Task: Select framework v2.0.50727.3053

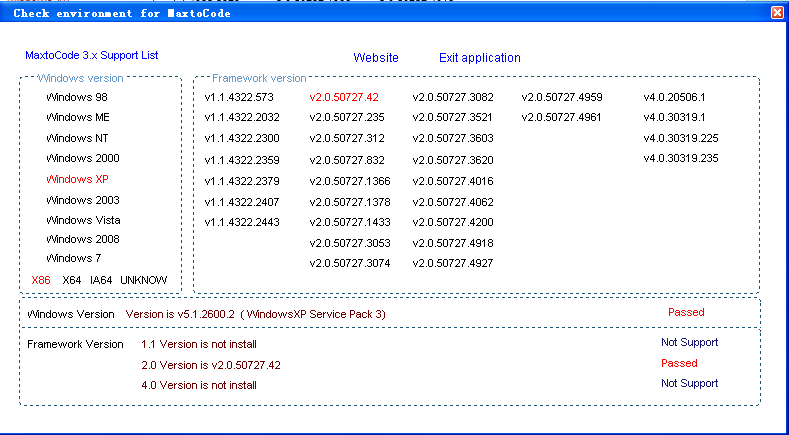Action: [350, 243]
